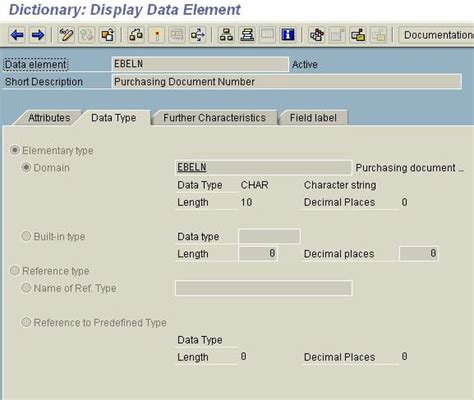This screenshot has width=474, height=400.
Task: Click the Other Object toolbar icon
Action: [107, 35]
